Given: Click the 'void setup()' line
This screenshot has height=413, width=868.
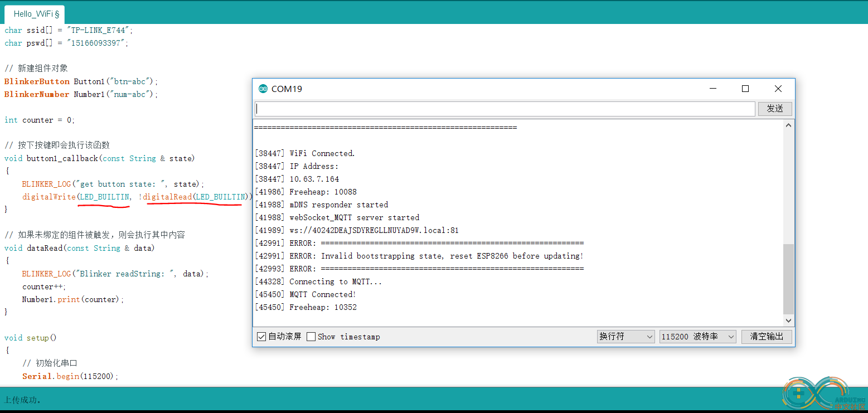Looking at the screenshot, I should pyautogui.click(x=31, y=338).
